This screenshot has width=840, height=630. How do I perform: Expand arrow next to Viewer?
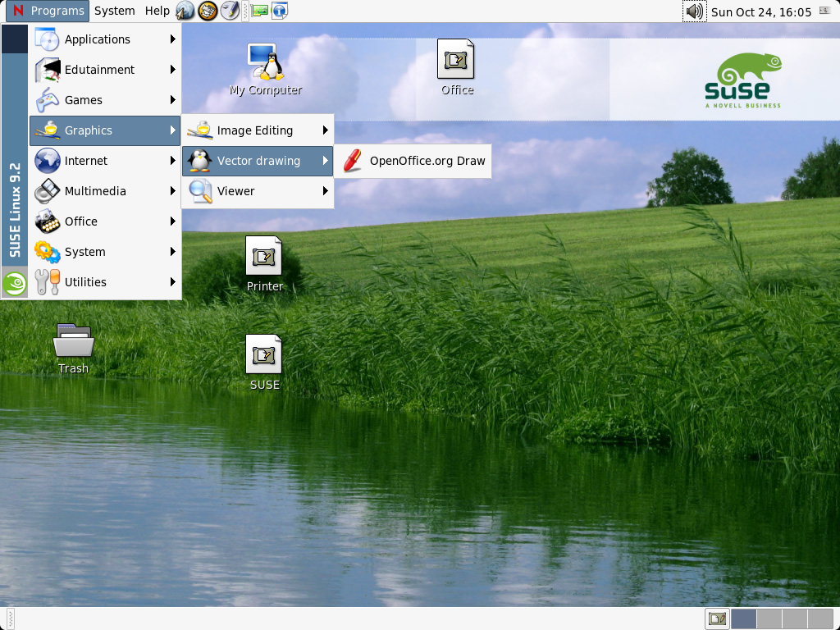pos(325,190)
